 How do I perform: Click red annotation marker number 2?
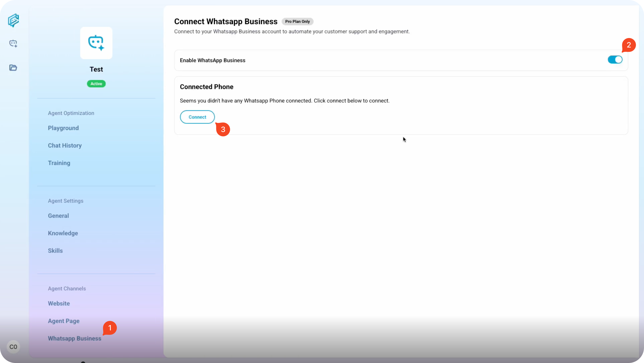click(629, 45)
